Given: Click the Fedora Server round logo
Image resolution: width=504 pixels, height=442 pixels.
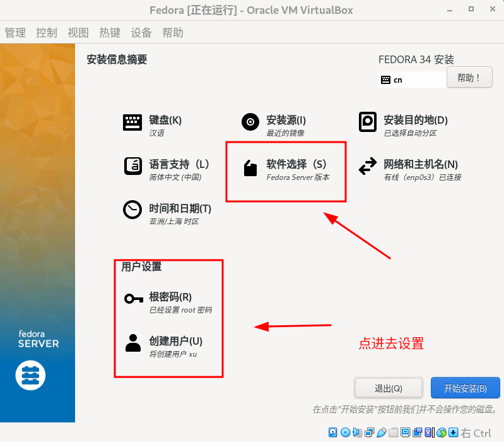Looking at the screenshot, I should pyautogui.click(x=30, y=375).
